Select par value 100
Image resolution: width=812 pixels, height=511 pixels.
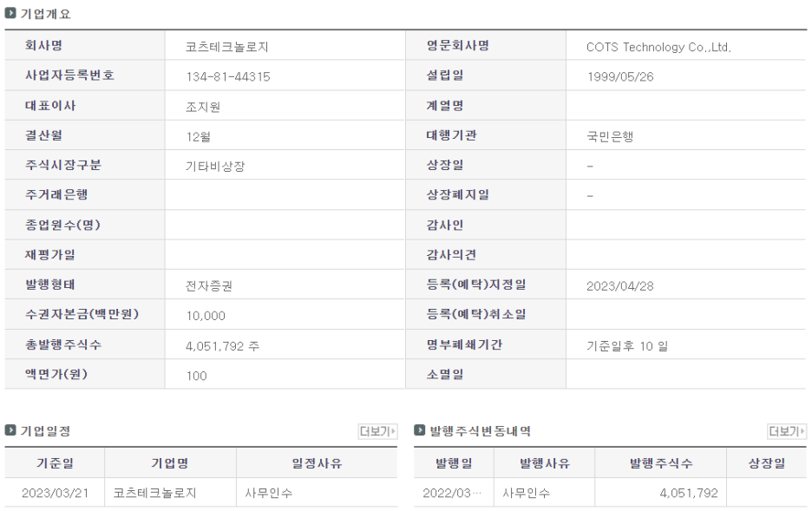tap(196, 376)
